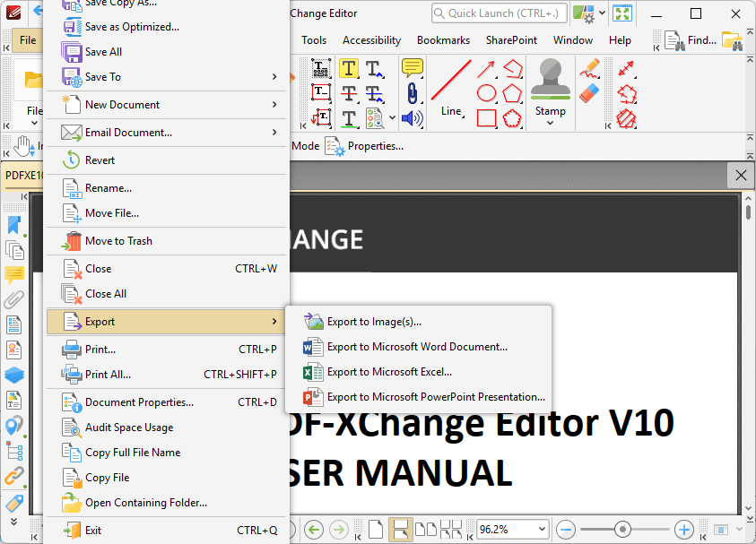756x544 pixels.
Task: Adjust the zoom slider handle
Action: [622, 530]
